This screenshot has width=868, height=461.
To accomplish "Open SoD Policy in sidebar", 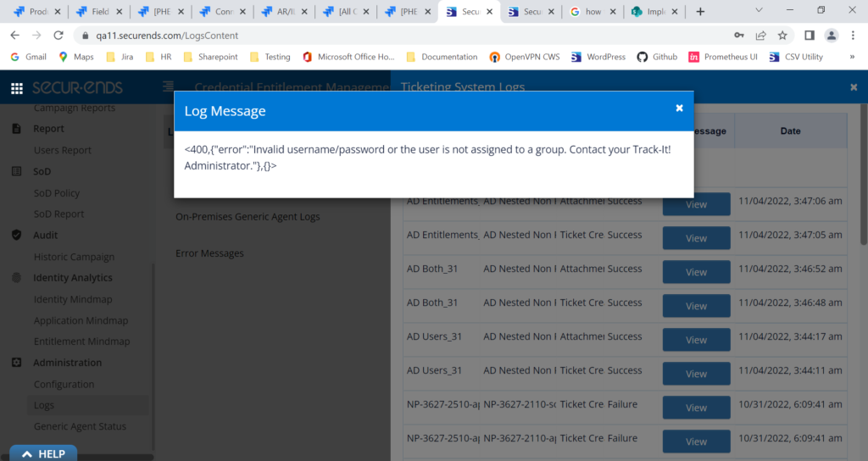I will coord(57,192).
